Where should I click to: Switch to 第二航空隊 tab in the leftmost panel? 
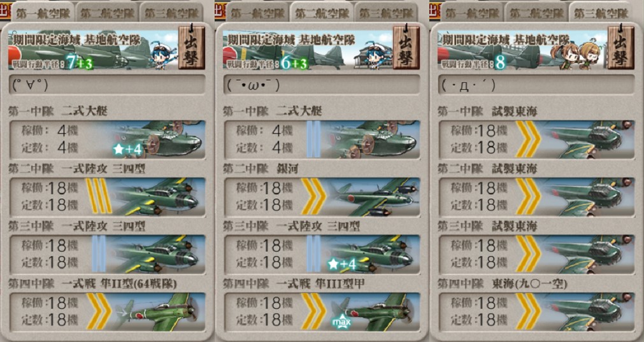click(107, 13)
